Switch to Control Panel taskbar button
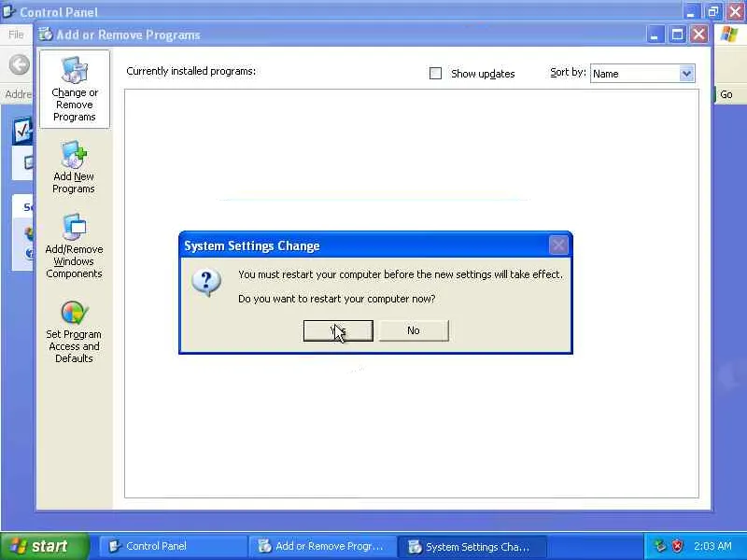 click(x=173, y=546)
